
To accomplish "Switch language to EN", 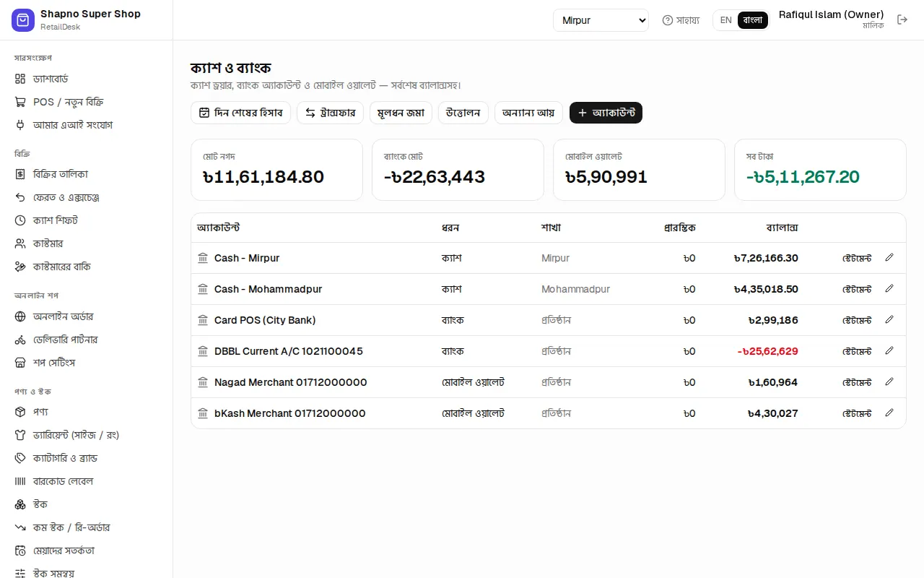I will pyautogui.click(x=726, y=20).
